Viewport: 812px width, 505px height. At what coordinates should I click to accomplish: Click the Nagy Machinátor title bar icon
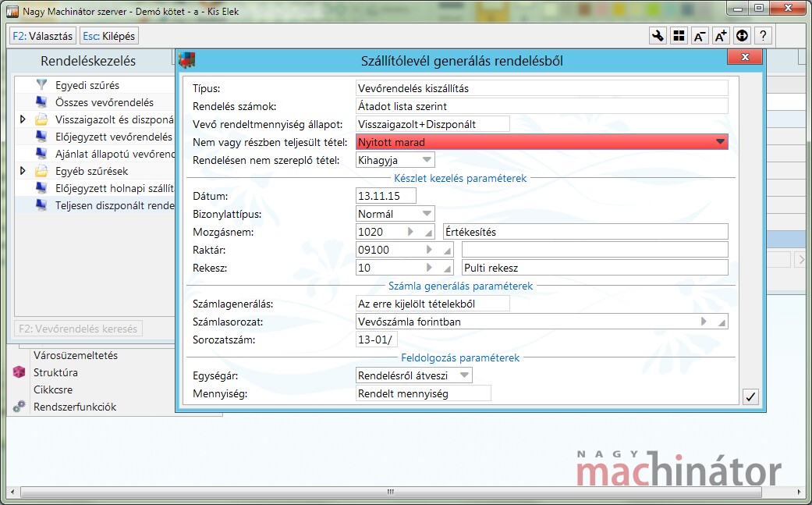12,12
